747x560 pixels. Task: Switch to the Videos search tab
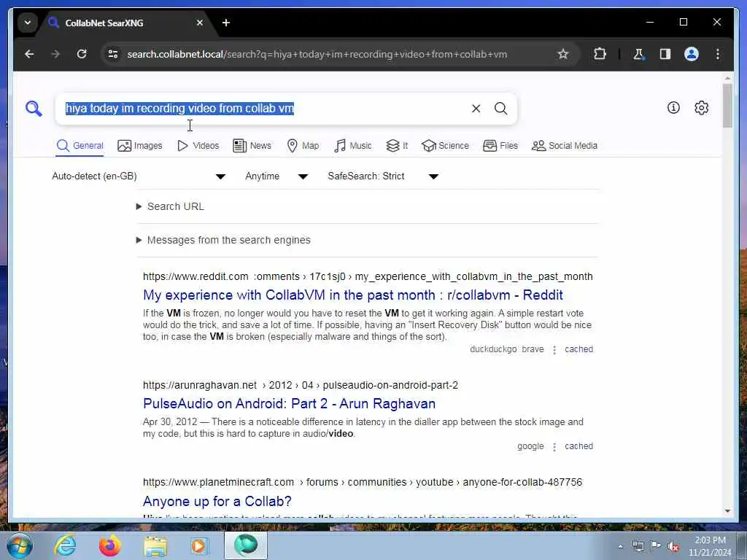pyautogui.click(x=198, y=146)
